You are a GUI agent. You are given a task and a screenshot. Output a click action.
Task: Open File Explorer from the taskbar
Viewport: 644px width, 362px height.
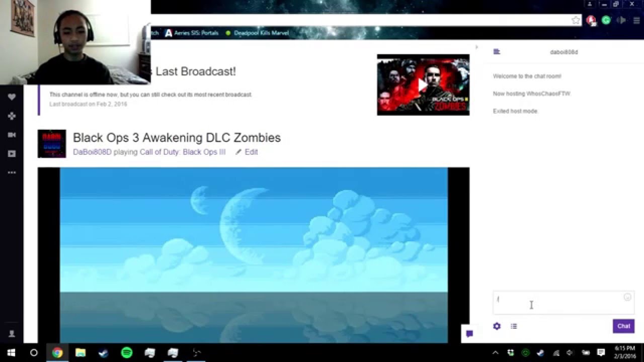(x=80, y=352)
